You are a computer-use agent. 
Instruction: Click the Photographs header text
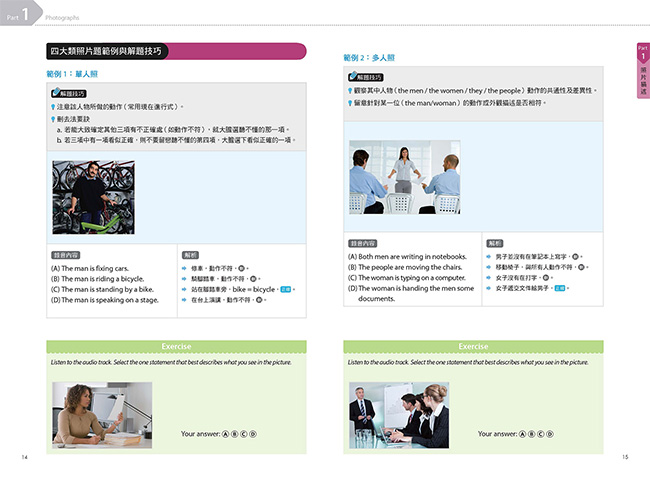pos(62,18)
